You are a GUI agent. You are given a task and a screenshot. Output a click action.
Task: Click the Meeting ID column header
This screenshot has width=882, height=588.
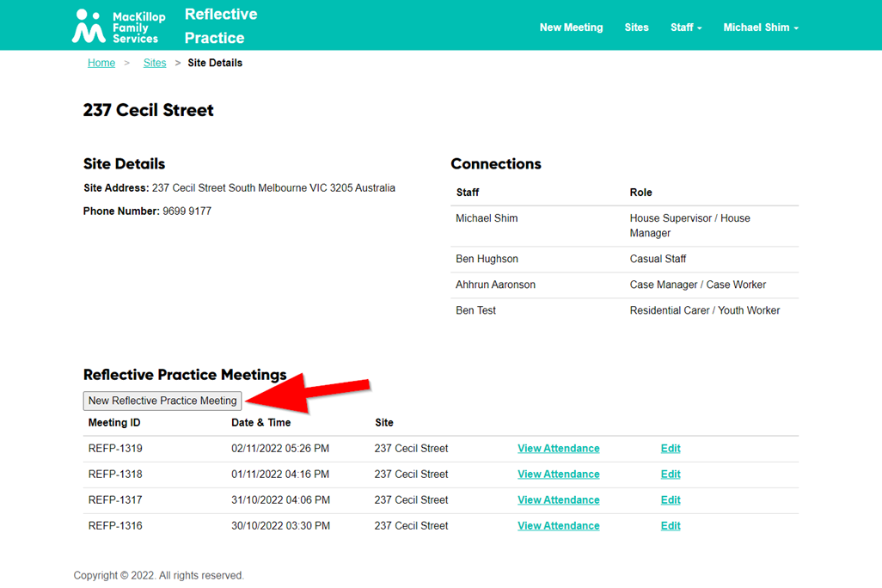(x=113, y=423)
